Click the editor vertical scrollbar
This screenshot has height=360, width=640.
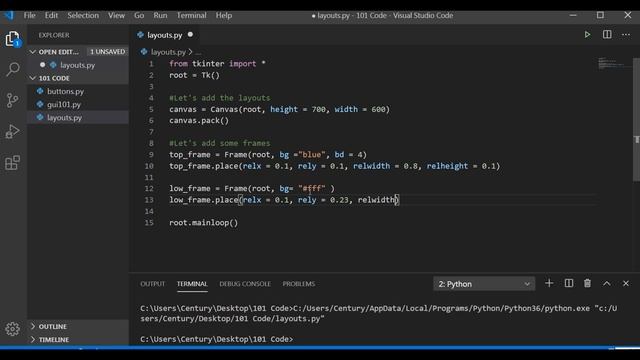636,120
